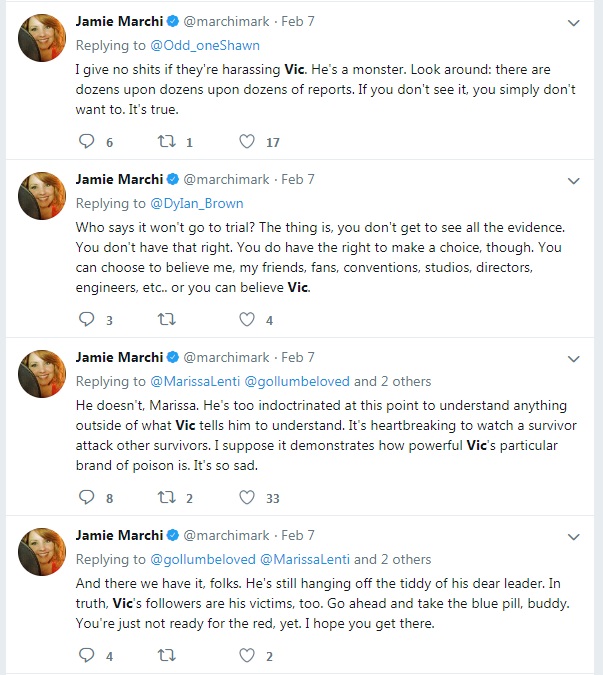Like the tweet with 17 likes

tap(247, 141)
